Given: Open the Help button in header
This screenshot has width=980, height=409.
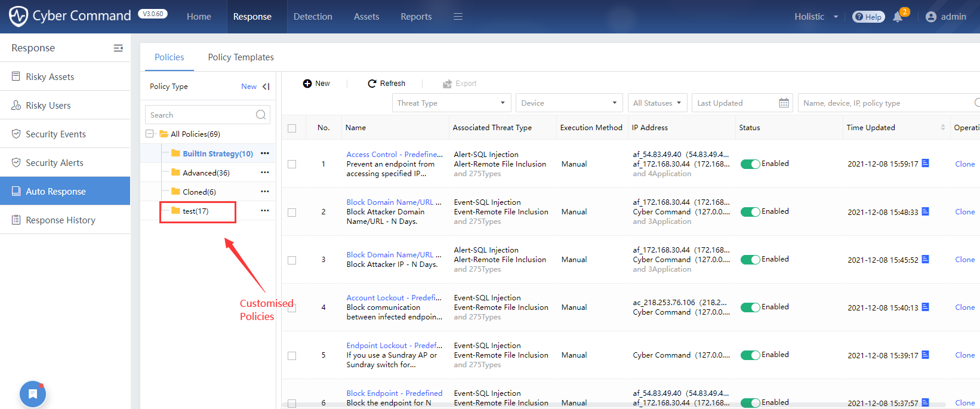Looking at the screenshot, I should pyautogui.click(x=868, y=17).
